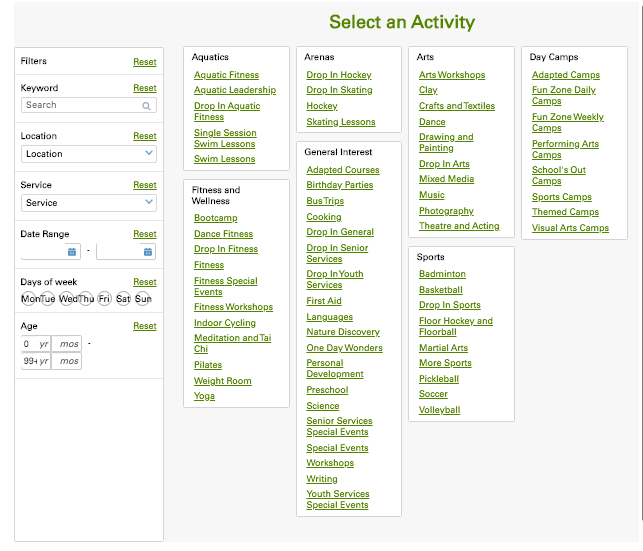The image size is (643, 551).
Task: Open the Yoga activity link
Action: pyautogui.click(x=204, y=396)
